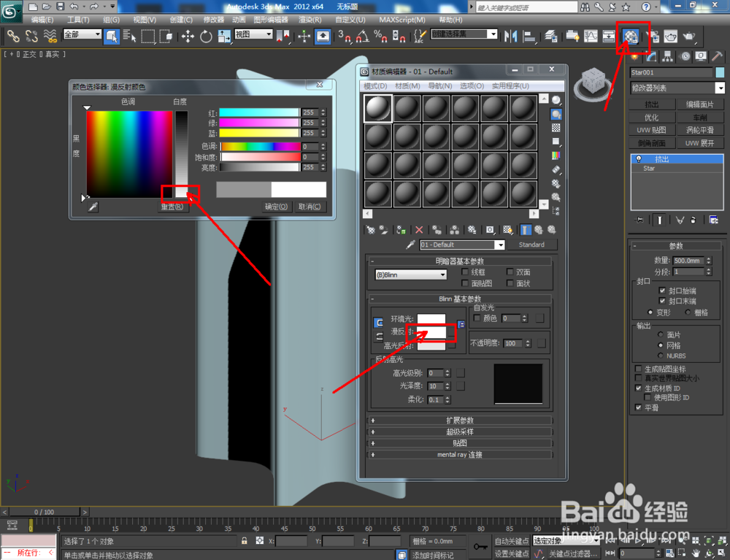Click the Render Production teapot icon

(x=688, y=36)
